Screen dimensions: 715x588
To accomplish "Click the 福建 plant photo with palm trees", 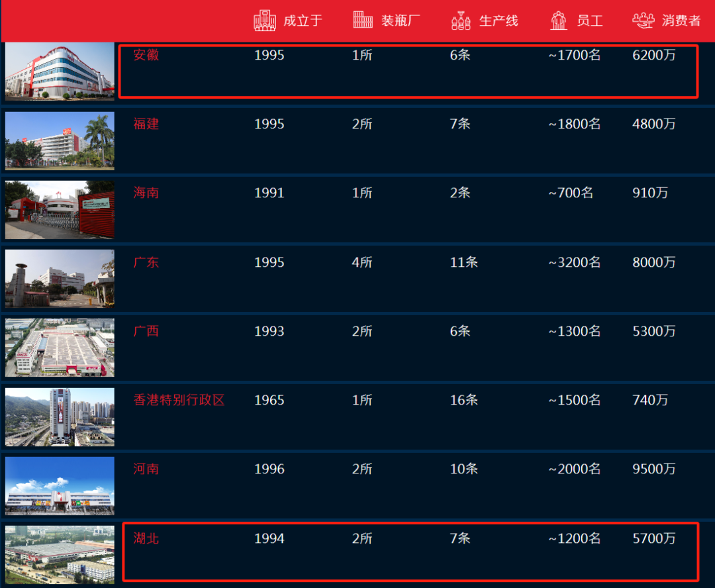I will 60,140.
